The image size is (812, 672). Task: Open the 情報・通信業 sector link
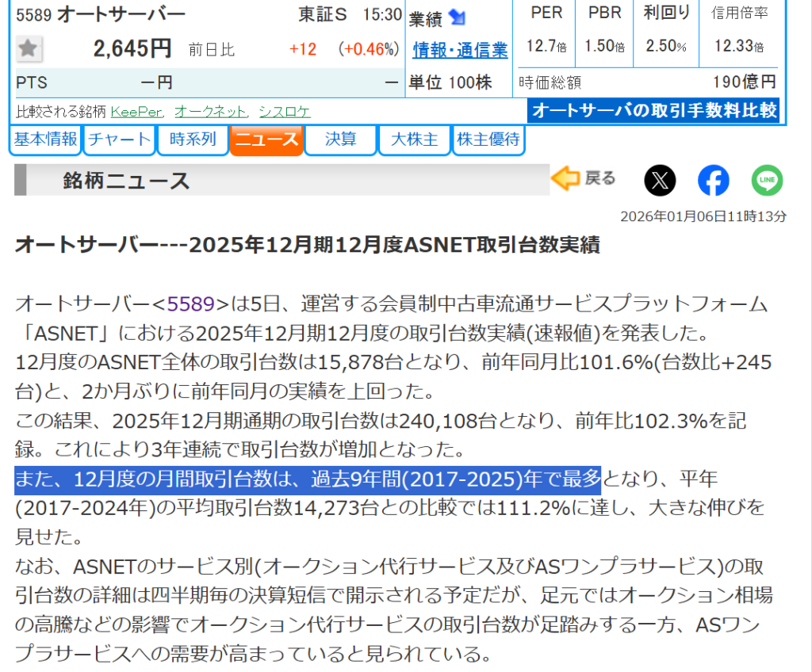(x=460, y=50)
